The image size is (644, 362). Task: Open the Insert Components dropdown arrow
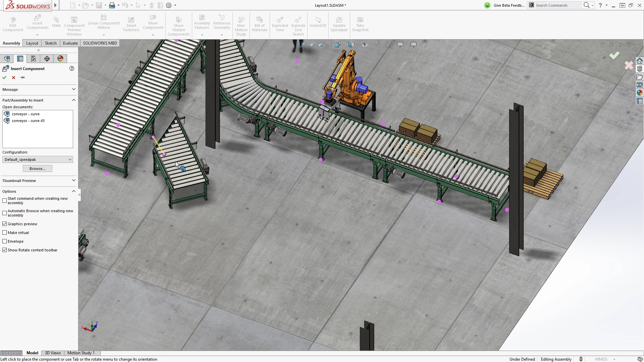(37, 35)
